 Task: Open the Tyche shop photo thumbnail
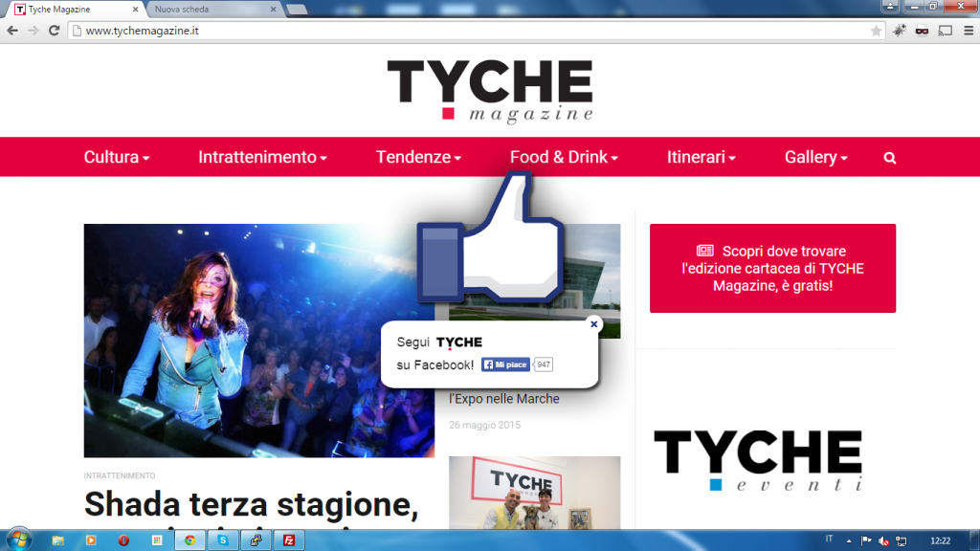pos(534,493)
